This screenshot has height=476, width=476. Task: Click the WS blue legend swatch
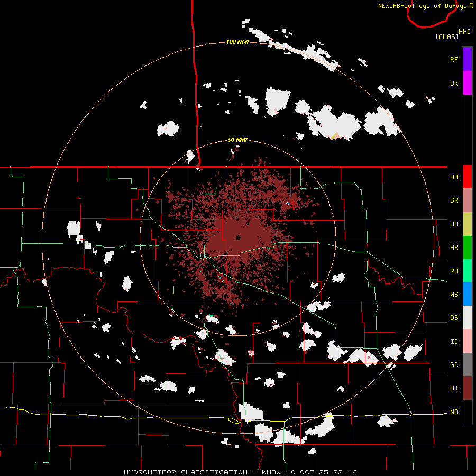pyautogui.click(x=467, y=294)
